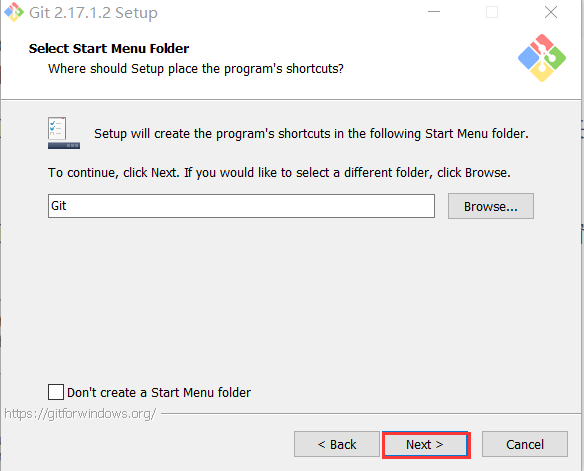
Task: Open the https://gitforwindows.org/ link
Action: (80, 414)
